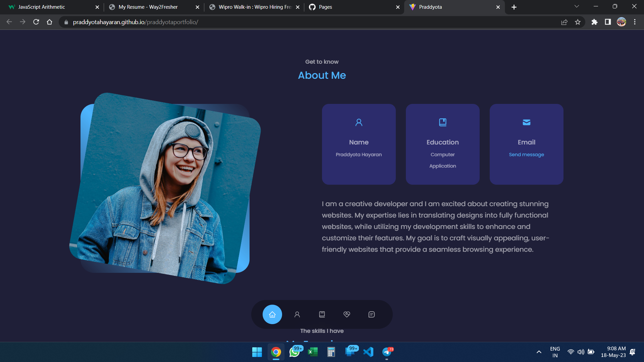The image size is (644, 362).
Task: Show hidden system tray icons
Action: 539,352
